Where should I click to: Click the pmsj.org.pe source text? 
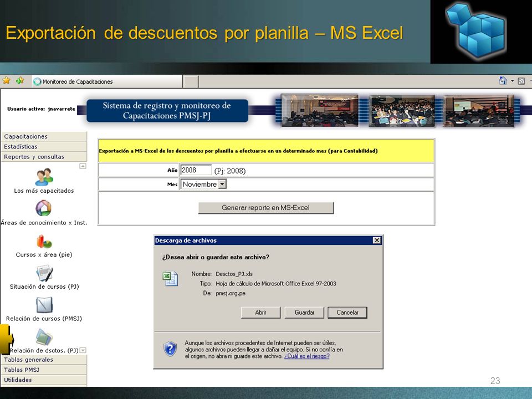pos(231,293)
